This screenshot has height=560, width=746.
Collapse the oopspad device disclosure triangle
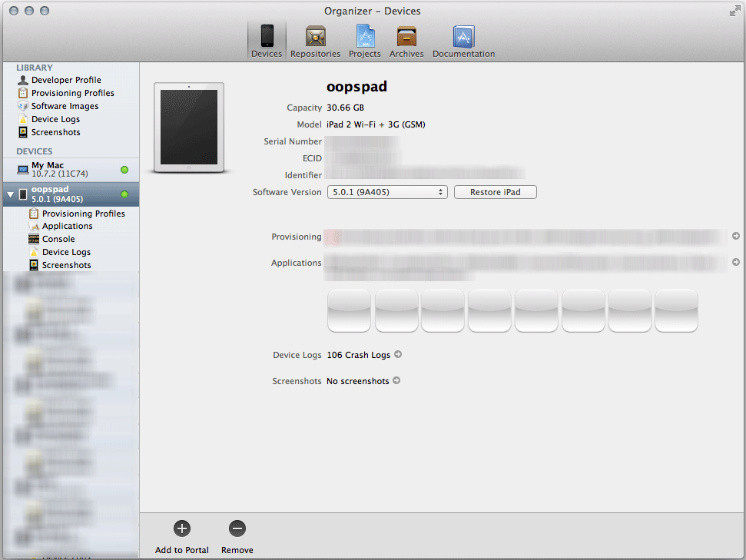click(x=11, y=194)
